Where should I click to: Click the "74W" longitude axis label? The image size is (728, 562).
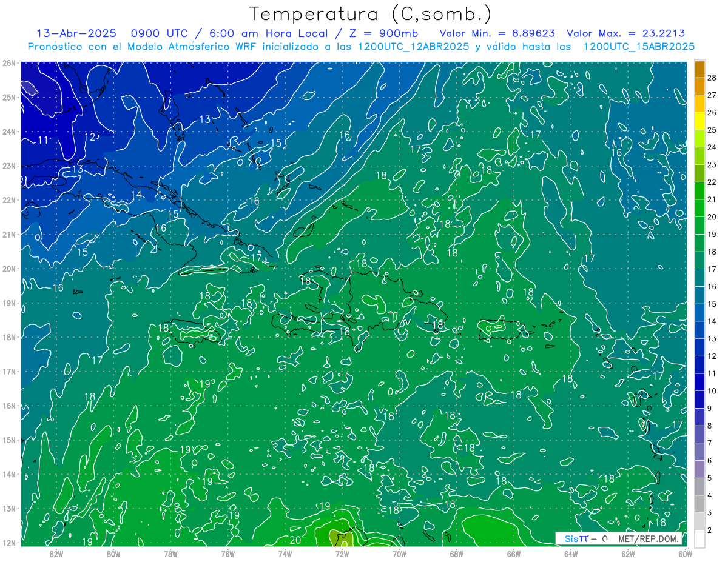point(285,554)
